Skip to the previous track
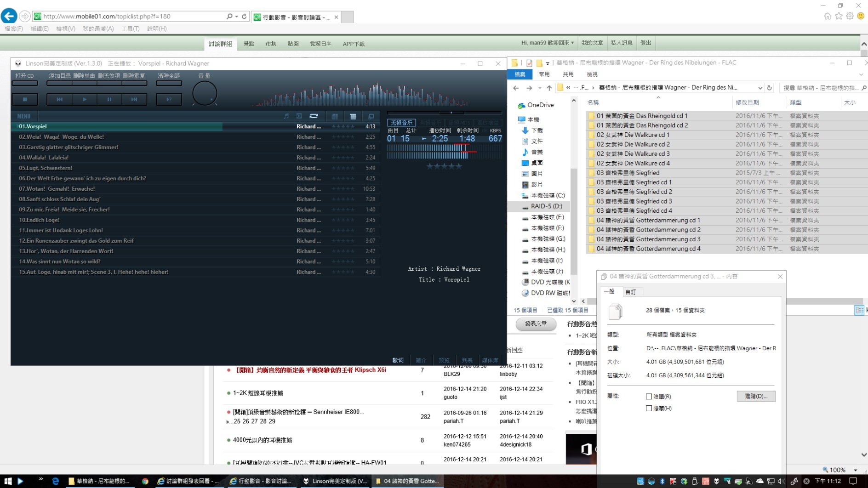This screenshot has width=868, height=488. pos(59,99)
